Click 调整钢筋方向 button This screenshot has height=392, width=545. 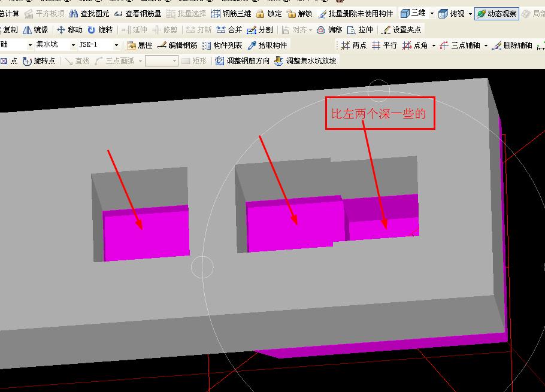pyautogui.click(x=243, y=61)
